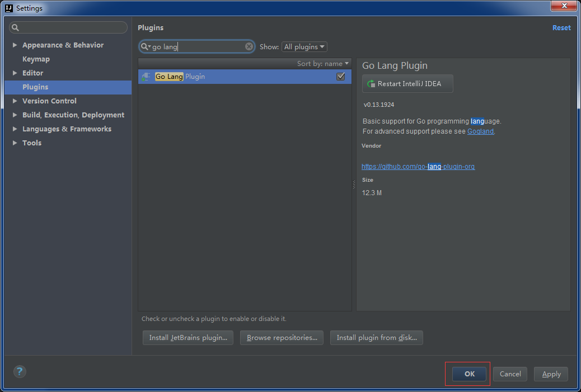The height and width of the screenshot is (392, 581).
Task: Focus the plugin search field containing go lang
Action: pos(197,46)
